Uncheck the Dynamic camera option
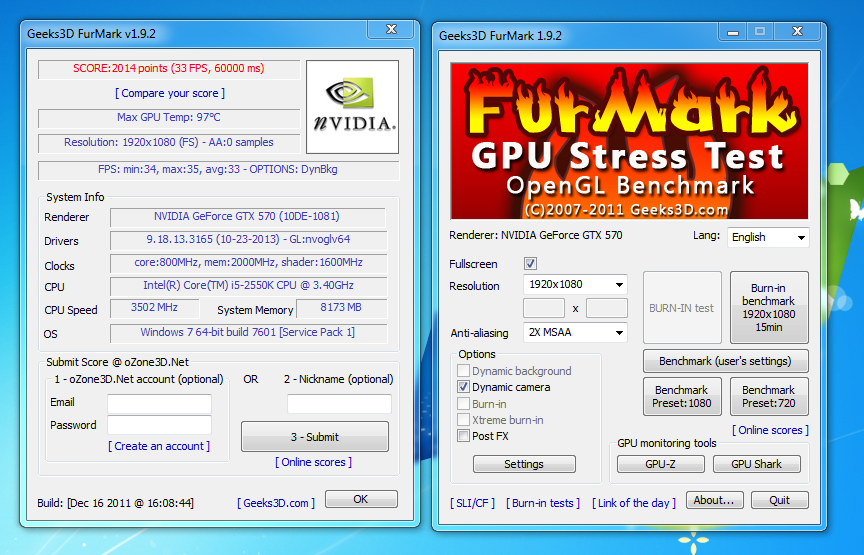The height and width of the screenshot is (555, 864). click(463, 387)
